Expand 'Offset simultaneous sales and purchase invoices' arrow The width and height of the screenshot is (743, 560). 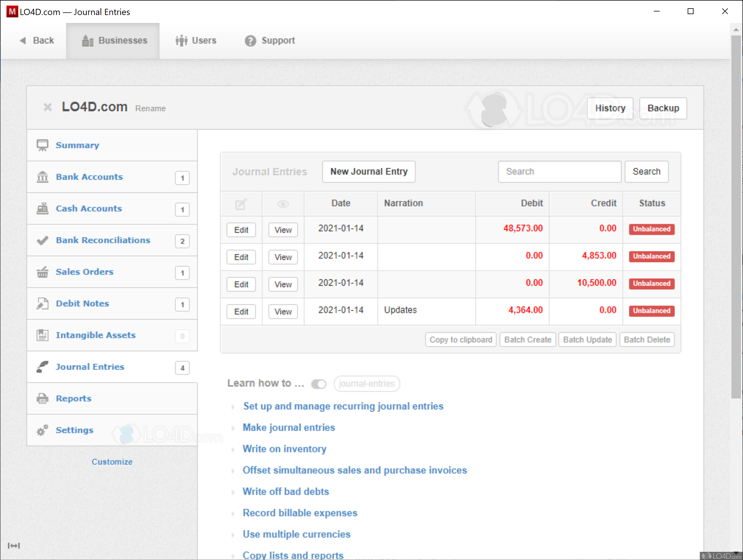(x=233, y=471)
